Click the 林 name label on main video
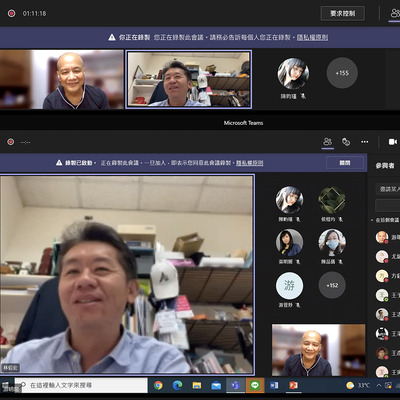Screen dimensions: 400x400 [10, 368]
